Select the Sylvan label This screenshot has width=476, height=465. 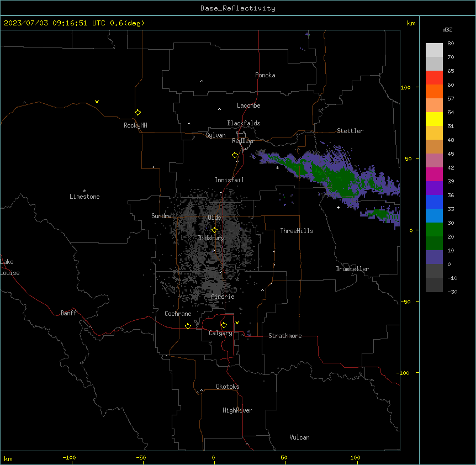click(215, 135)
